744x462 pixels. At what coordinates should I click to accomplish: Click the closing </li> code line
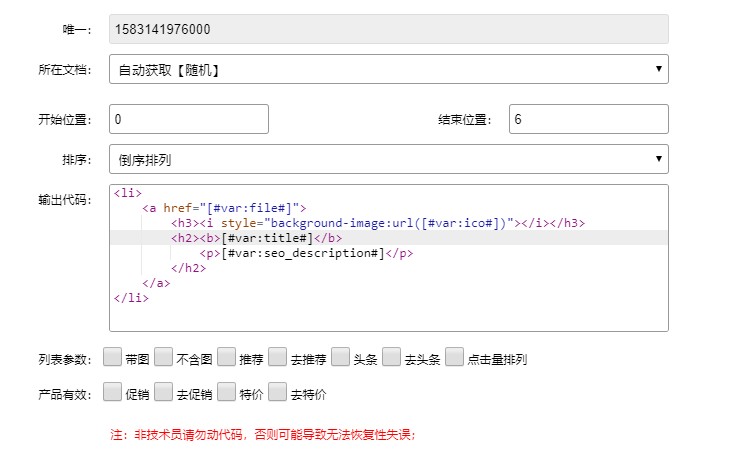(x=131, y=298)
